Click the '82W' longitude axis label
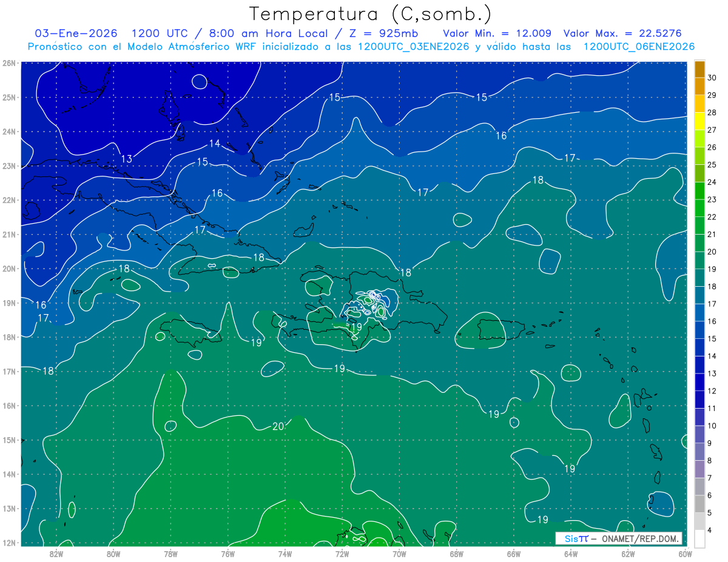This screenshot has height=562, width=728. pos(56,554)
